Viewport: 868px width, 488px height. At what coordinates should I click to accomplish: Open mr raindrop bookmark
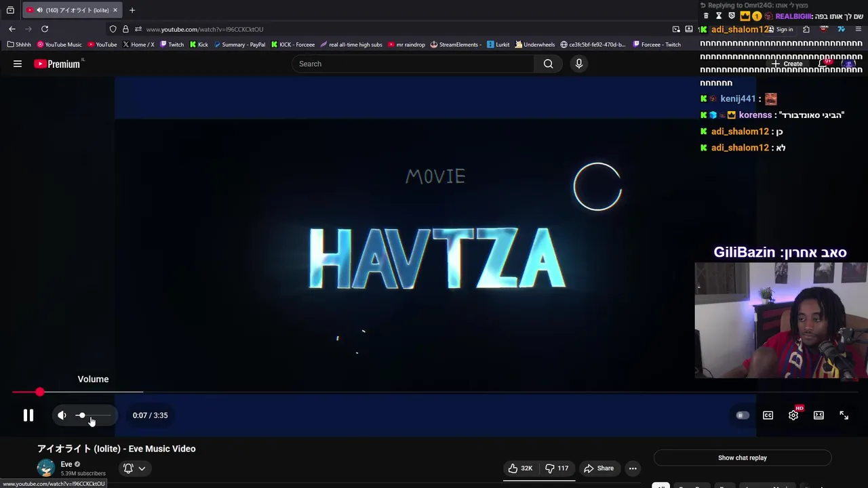point(407,45)
